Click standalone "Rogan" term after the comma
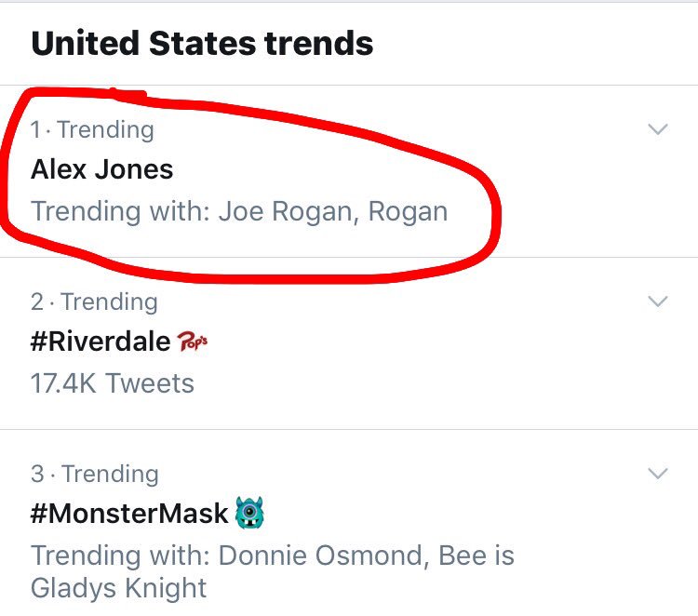This screenshot has height=616, width=698. tap(408, 211)
